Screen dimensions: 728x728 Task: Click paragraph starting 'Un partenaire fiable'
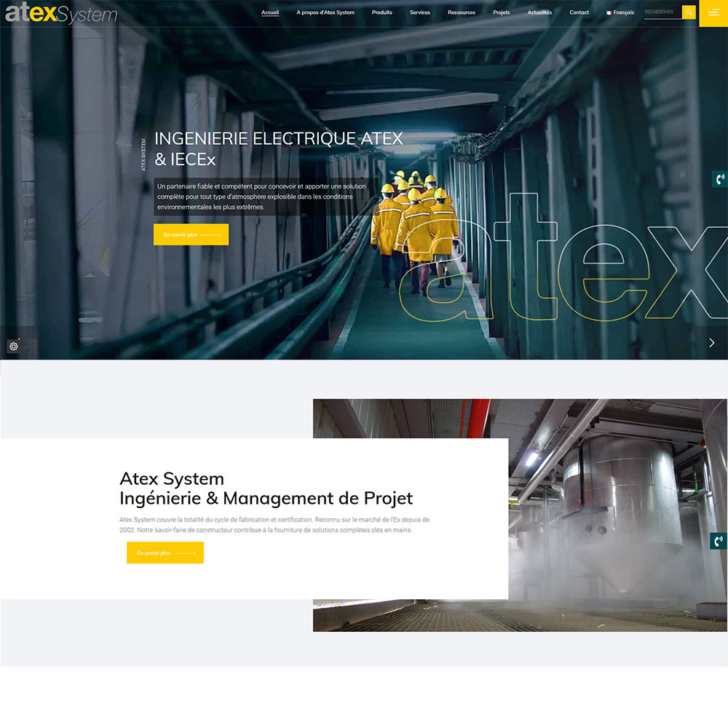click(261, 197)
